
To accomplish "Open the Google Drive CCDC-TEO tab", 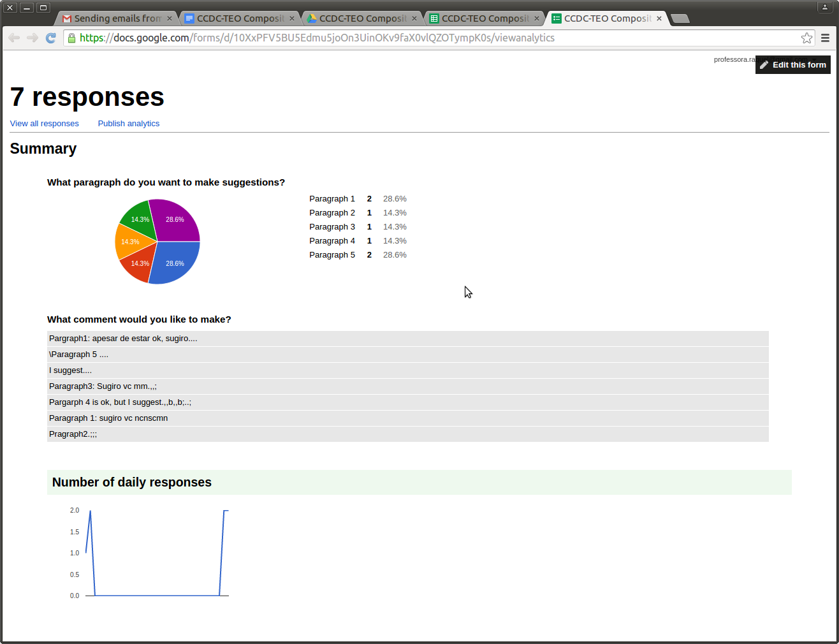I will point(360,18).
